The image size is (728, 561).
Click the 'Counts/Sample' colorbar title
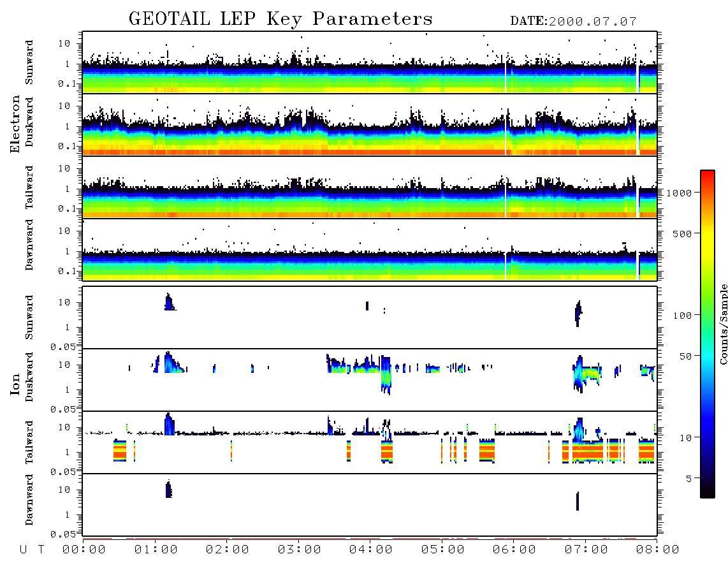tap(723, 324)
